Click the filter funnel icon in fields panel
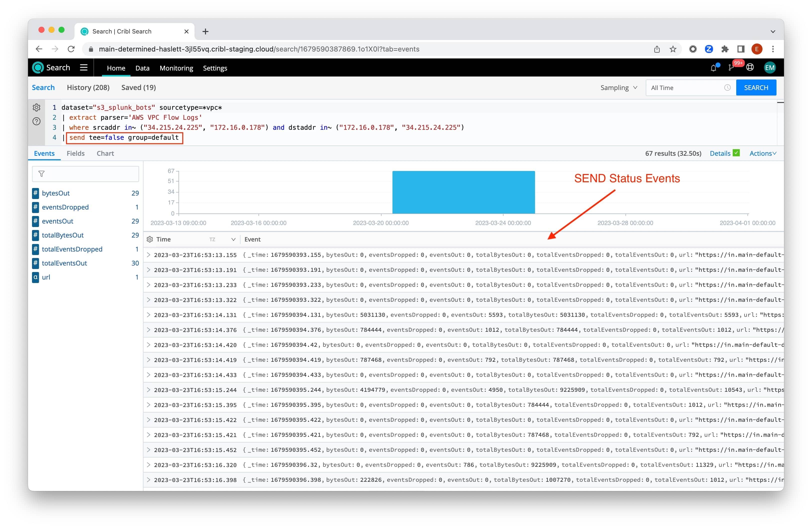Screen dimensions: 812x528 (41, 174)
